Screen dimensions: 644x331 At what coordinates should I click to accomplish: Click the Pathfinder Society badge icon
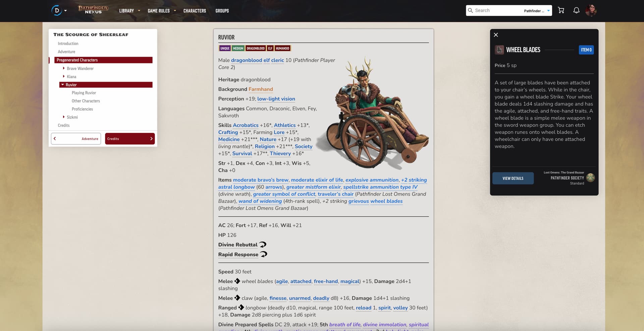(x=590, y=178)
